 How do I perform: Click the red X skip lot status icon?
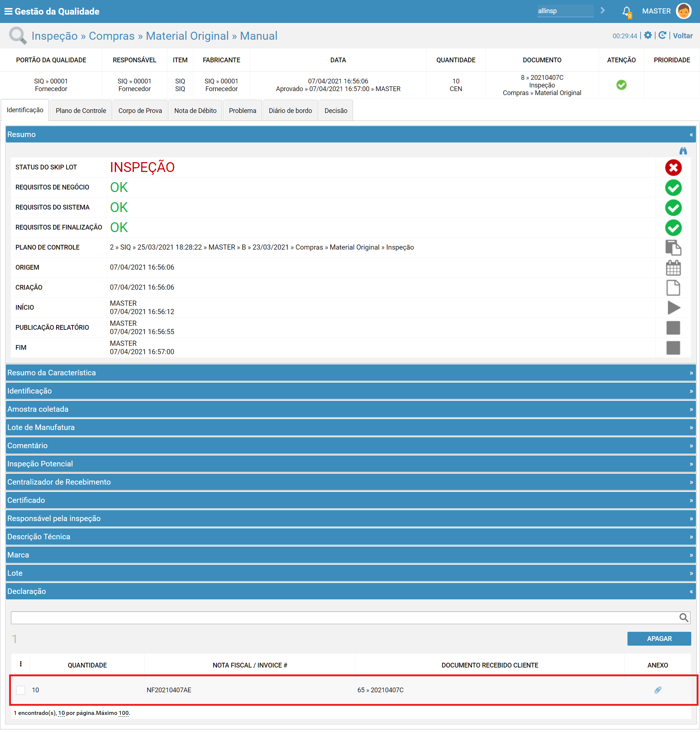[x=673, y=168]
